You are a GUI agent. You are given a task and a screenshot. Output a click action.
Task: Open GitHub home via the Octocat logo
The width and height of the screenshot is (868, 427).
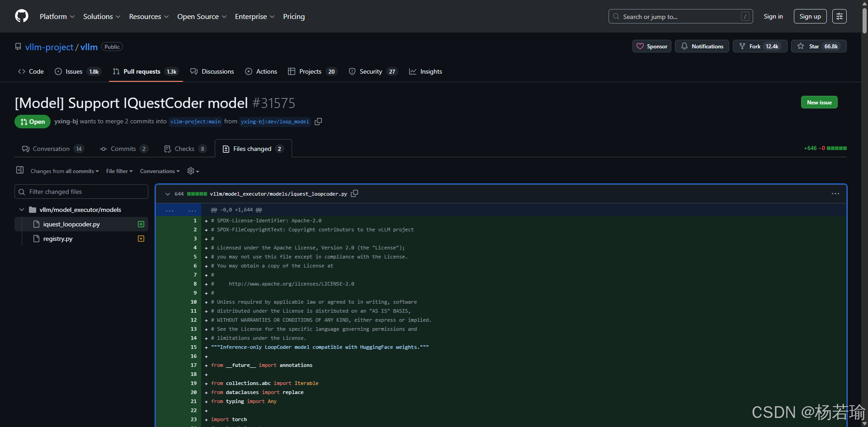21,16
